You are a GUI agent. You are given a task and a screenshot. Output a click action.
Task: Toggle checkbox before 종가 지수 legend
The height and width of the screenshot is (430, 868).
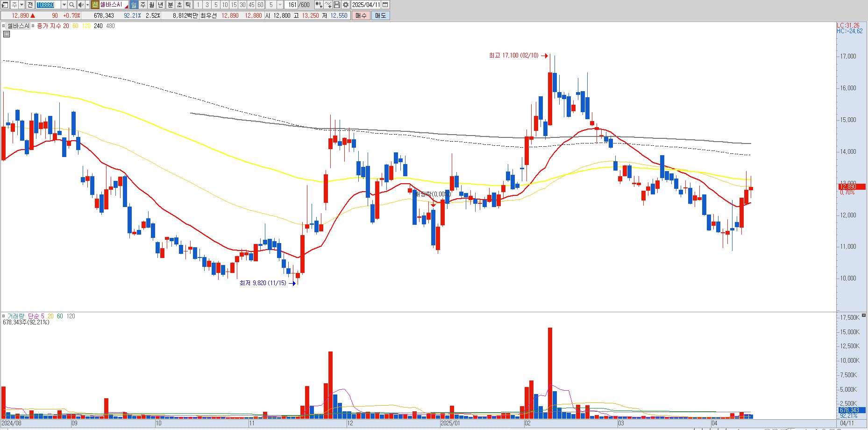point(33,26)
